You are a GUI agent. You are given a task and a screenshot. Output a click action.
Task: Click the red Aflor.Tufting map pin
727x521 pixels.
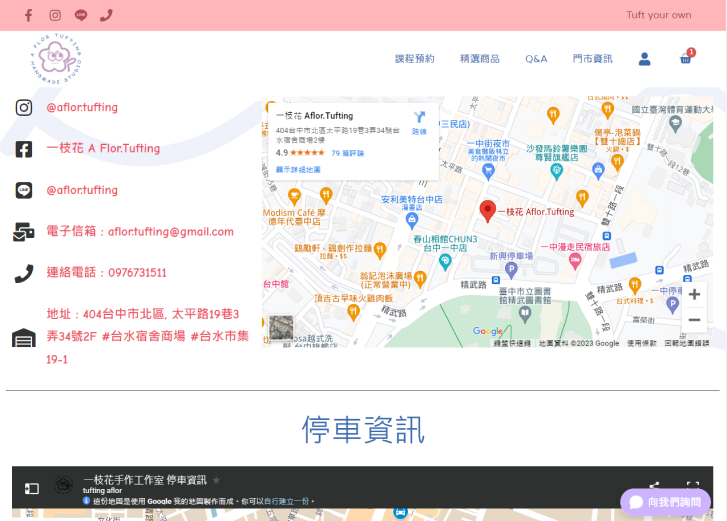488,210
